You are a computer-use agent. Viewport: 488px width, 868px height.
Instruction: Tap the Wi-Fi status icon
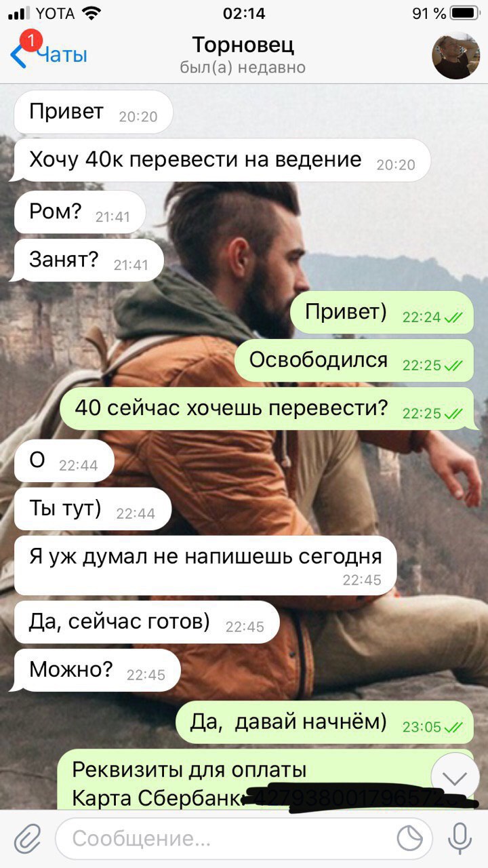[x=89, y=13]
